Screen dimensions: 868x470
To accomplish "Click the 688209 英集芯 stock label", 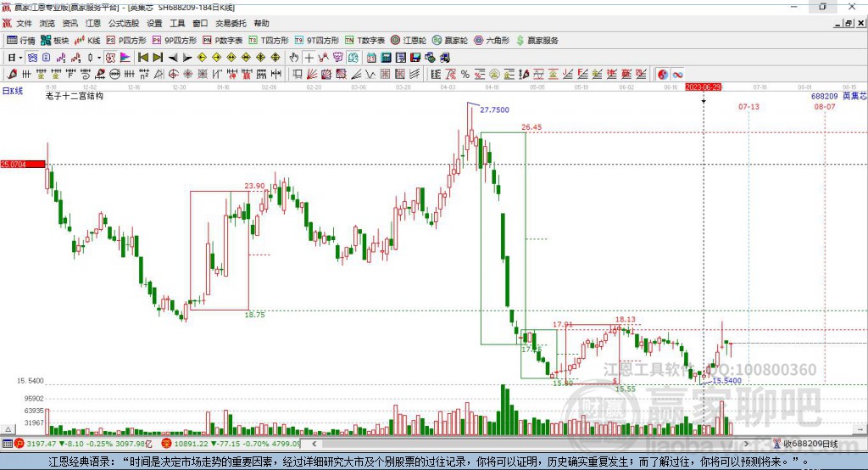I will point(838,97).
